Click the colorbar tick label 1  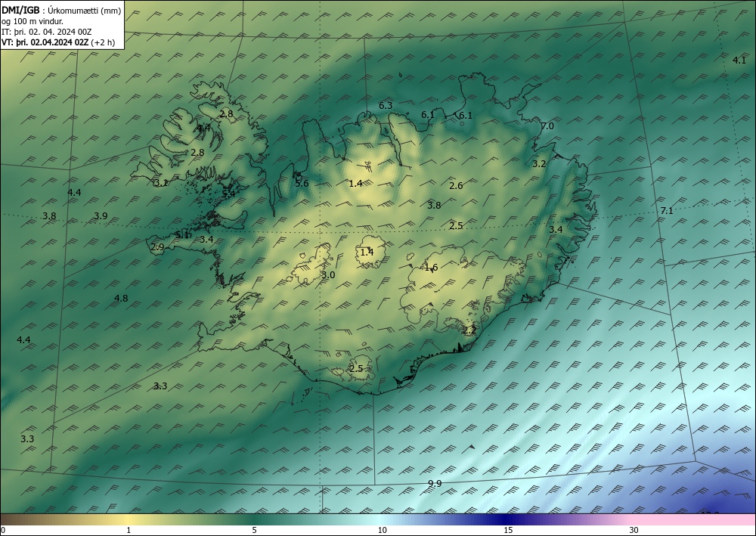pyautogui.click(x=129, y=530)
